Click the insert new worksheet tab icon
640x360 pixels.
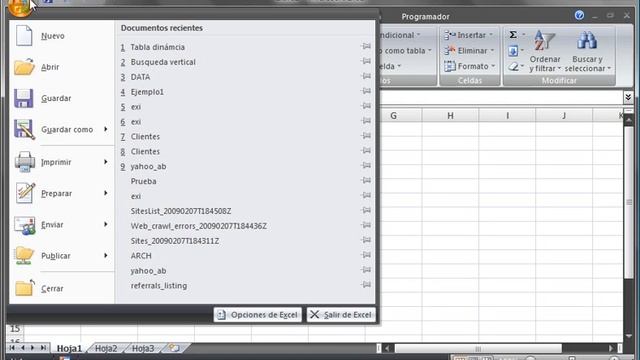point(174,348)
